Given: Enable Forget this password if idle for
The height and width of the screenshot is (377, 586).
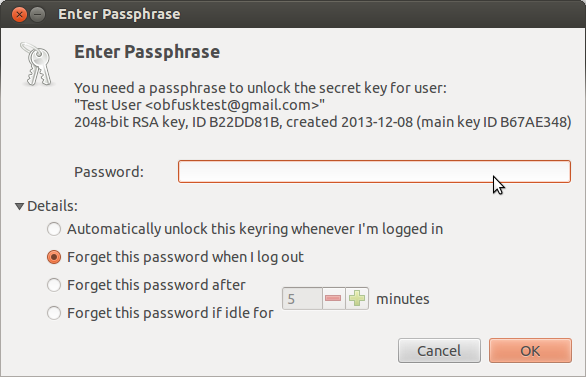Looking at the screenshot, I should point(54,313).
